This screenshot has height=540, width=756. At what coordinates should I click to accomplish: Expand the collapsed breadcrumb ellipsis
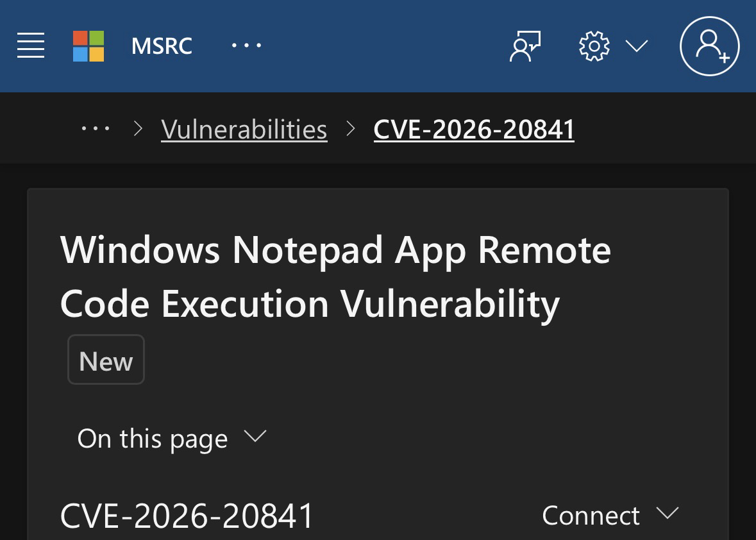[x=96, y=129]
